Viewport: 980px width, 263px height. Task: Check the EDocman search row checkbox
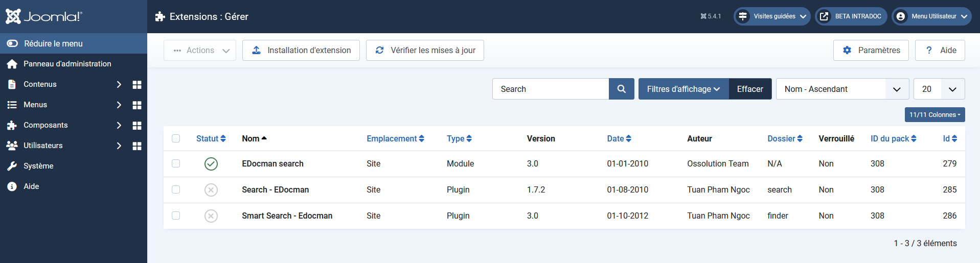click(x=176, y=163)
